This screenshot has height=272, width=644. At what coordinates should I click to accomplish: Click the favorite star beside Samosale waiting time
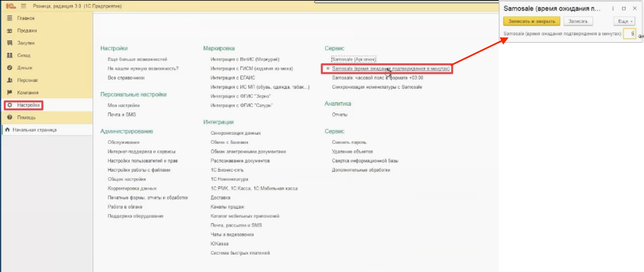[x=328, y=68]
